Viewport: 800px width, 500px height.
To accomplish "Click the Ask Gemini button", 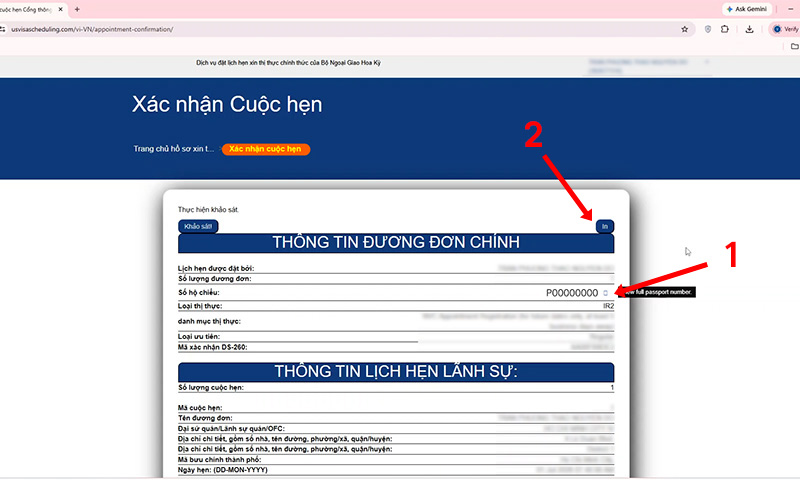I will (746, 9).
